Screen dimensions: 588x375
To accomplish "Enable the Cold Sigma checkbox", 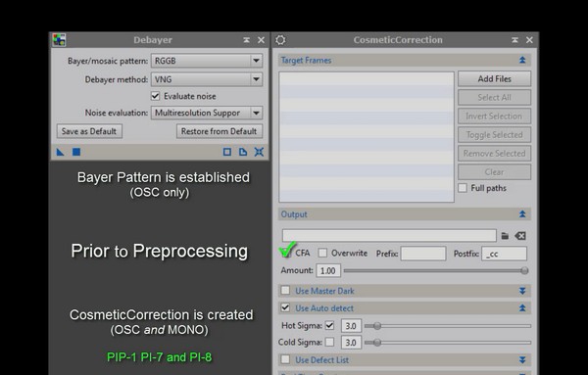I will 329,342.
